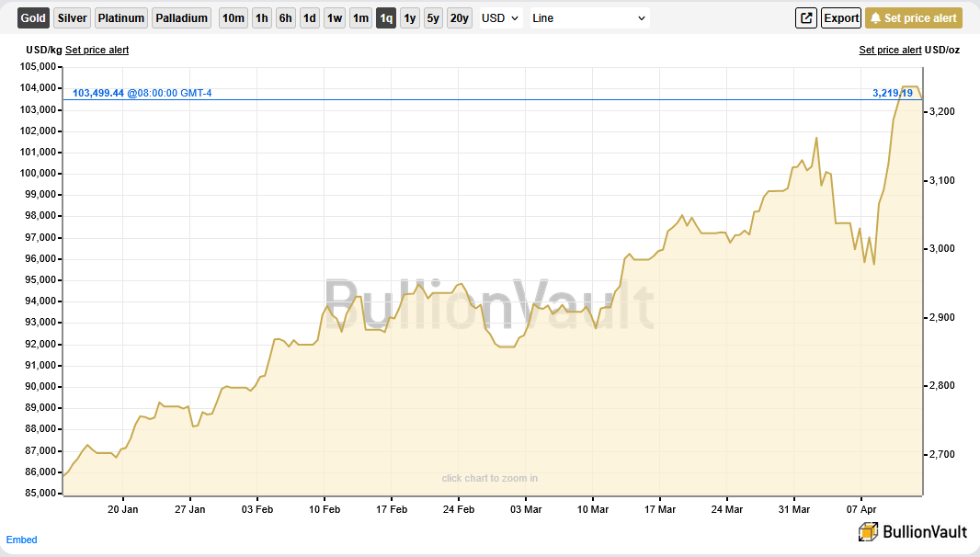The width and height of the screenshot is (980, 557).
Task: Click the chart peak near 31 Mar
Action: [816, 138]
